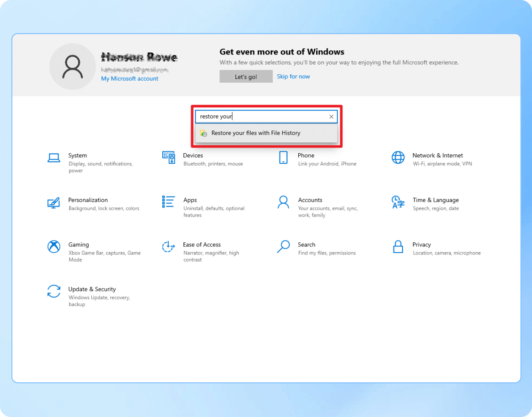Click 'Background, lock screen, colors' description
Image resolution: width=532 pixels, height=417 pixels.
[104, 208]
